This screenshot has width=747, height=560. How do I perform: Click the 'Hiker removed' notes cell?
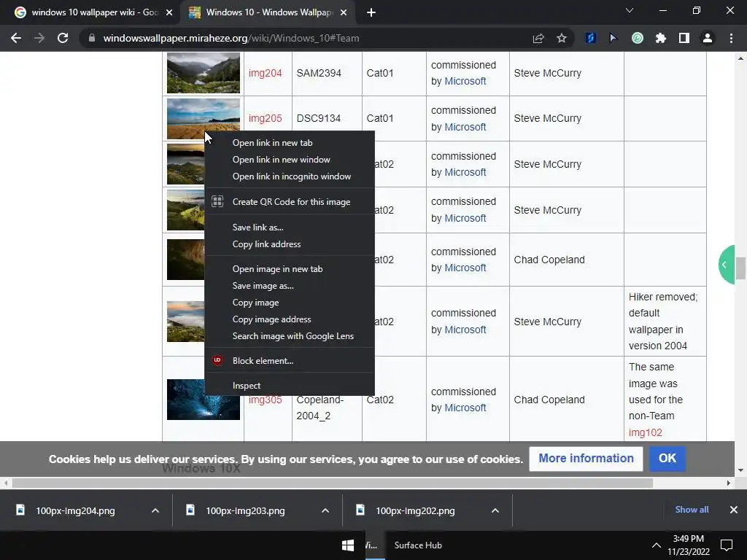coord(665,322)
